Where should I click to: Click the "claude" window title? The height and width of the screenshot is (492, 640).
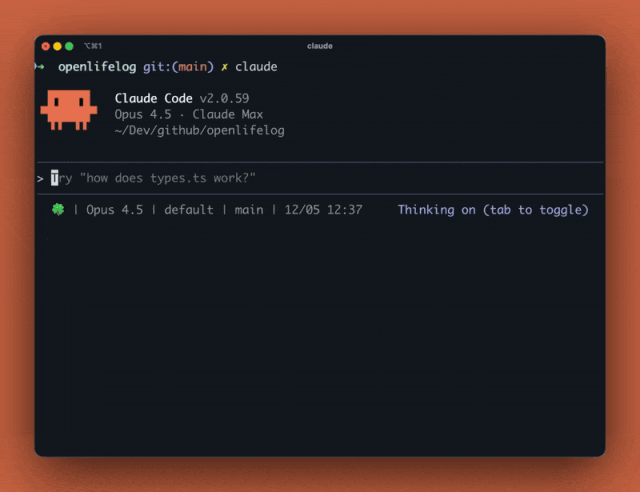click(320, 46)
